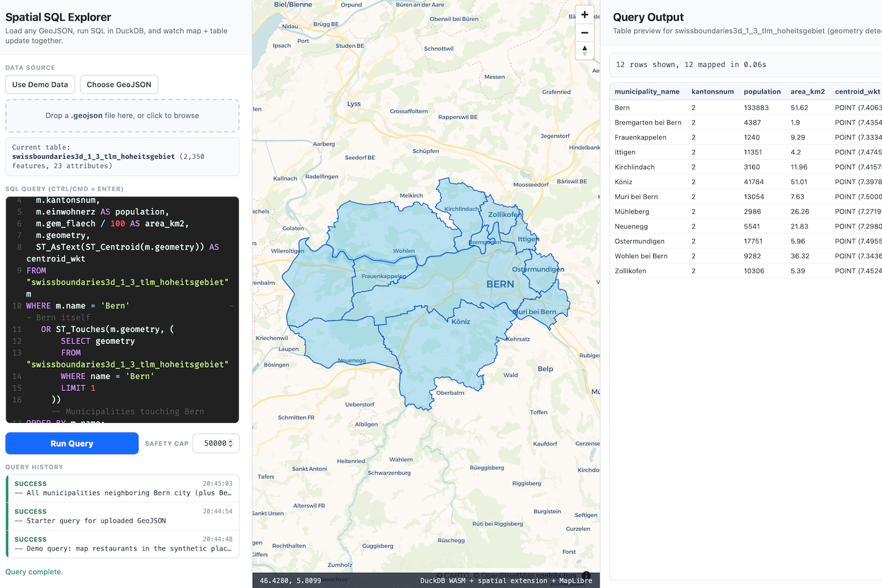Click the population column header
The height and width of the screenshot is (588, 882).
[762, 91]
